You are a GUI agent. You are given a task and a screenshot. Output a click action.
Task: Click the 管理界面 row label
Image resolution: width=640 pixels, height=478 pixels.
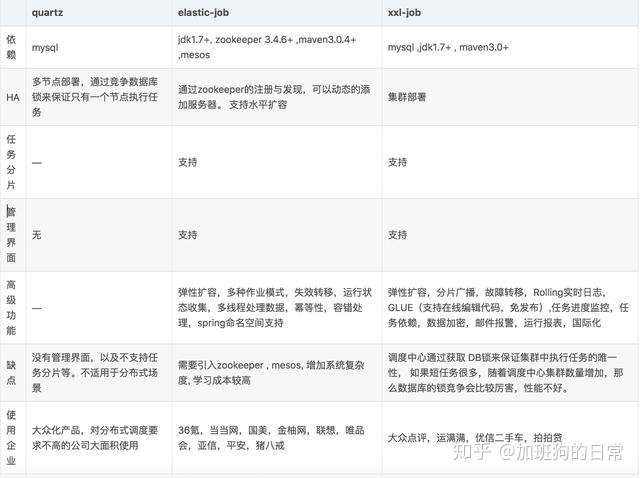pyautogui.click(x=11, y=235)
